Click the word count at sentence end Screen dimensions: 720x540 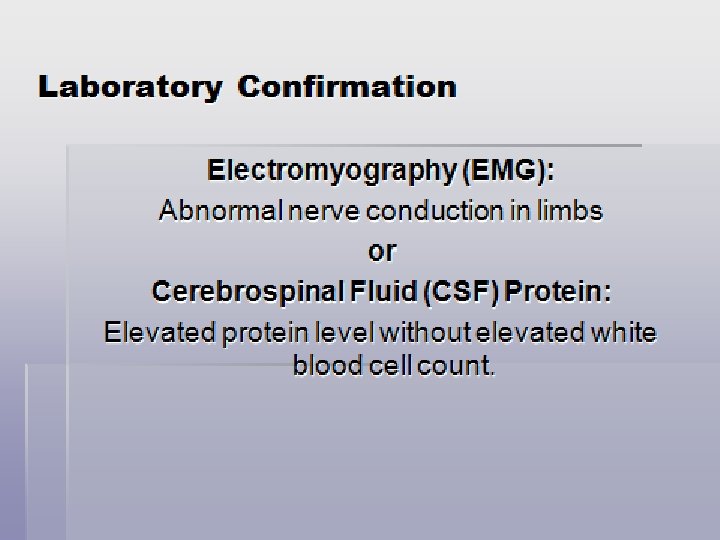click(456, 366)
